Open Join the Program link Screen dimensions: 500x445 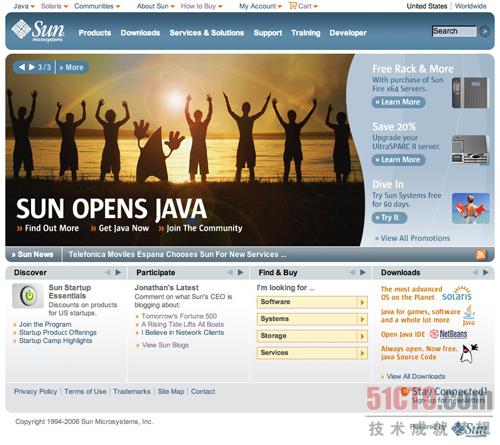(x=45, y=324)
